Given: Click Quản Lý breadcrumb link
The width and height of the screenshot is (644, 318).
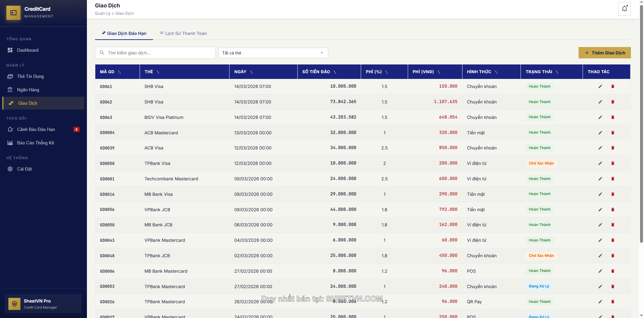Looking at the screenshot, I should click(102, 13).
